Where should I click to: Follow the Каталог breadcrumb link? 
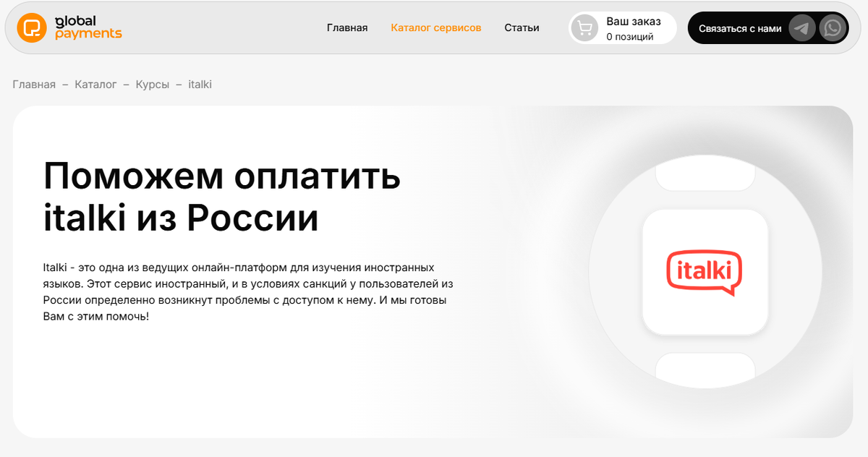tap(95, 85)
